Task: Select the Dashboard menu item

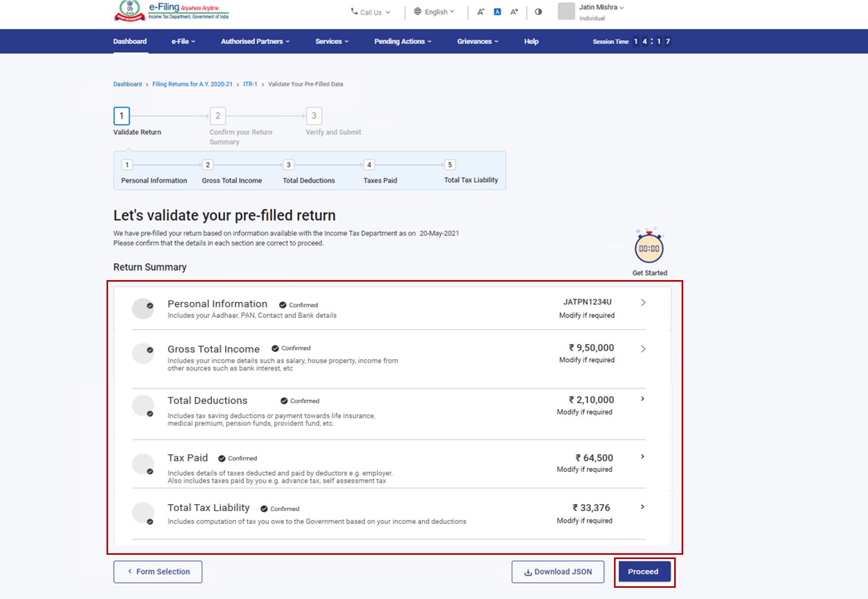Action: [x=130, y=41]
